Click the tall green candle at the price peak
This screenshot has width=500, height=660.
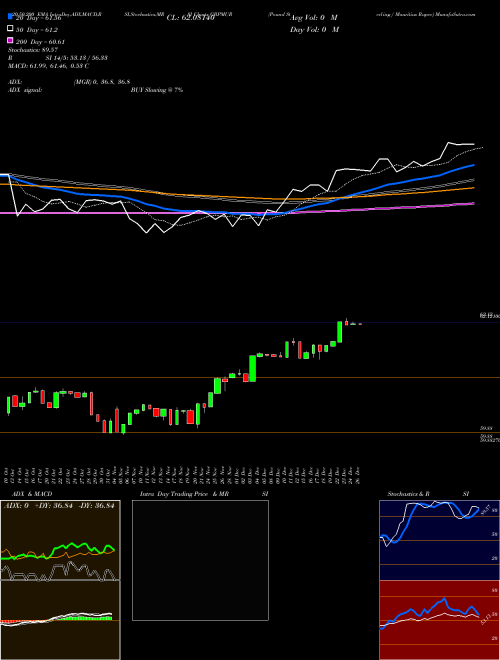tap(340, 332)
